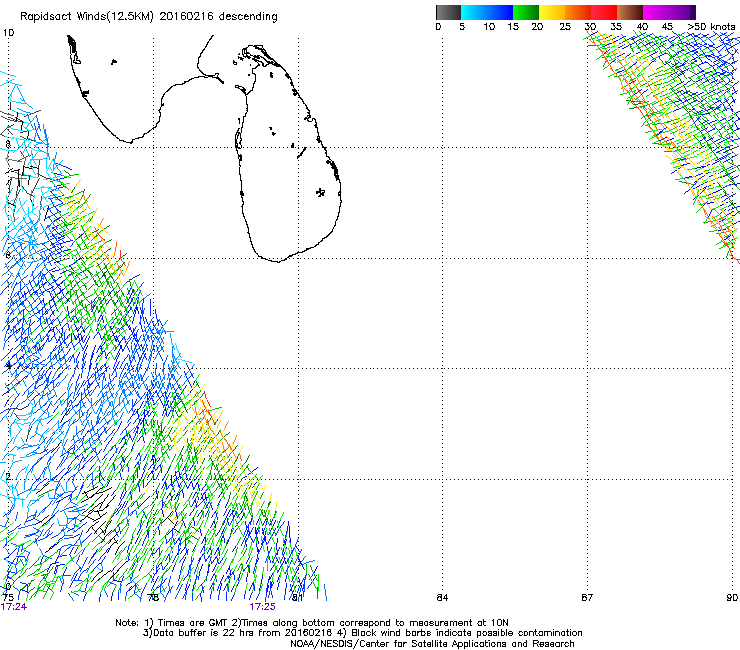This screenshot has height=650, width=740.
Task: Click the 'Times are GMT' note line
Action: [x=312, y=623]
